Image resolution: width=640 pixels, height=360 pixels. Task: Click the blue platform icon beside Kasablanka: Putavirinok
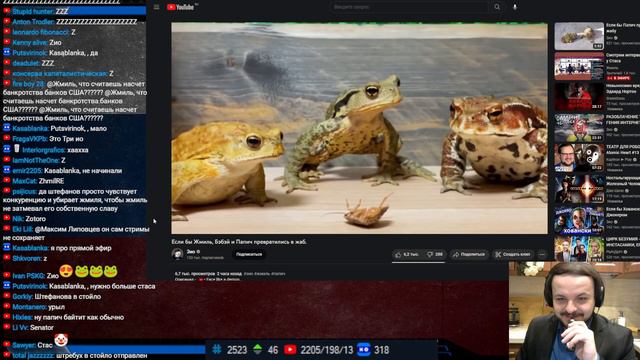7,128
